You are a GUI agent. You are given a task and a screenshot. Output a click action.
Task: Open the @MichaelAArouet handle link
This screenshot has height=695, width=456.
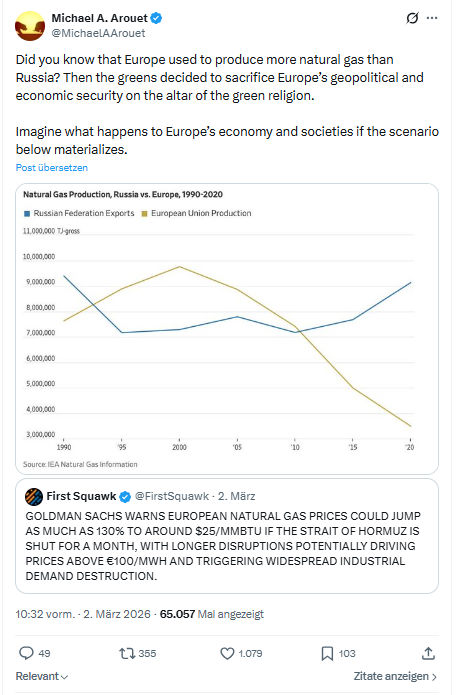click(98, 33)
